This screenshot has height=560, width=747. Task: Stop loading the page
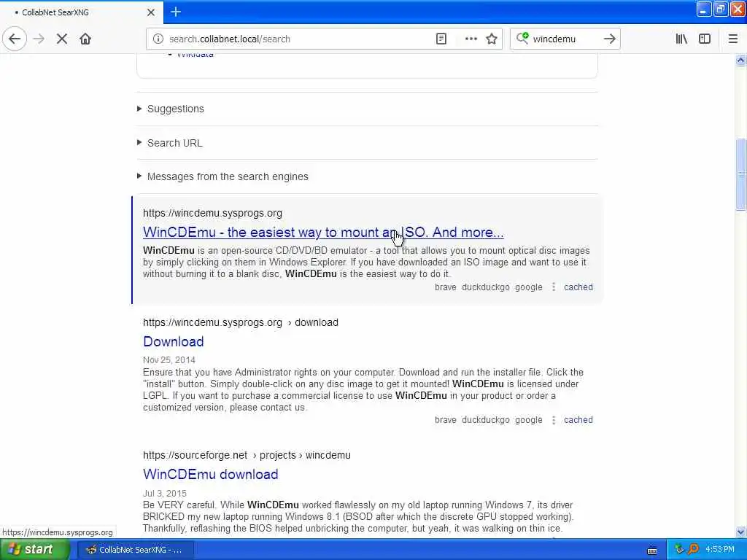click(x=62, y=39)
